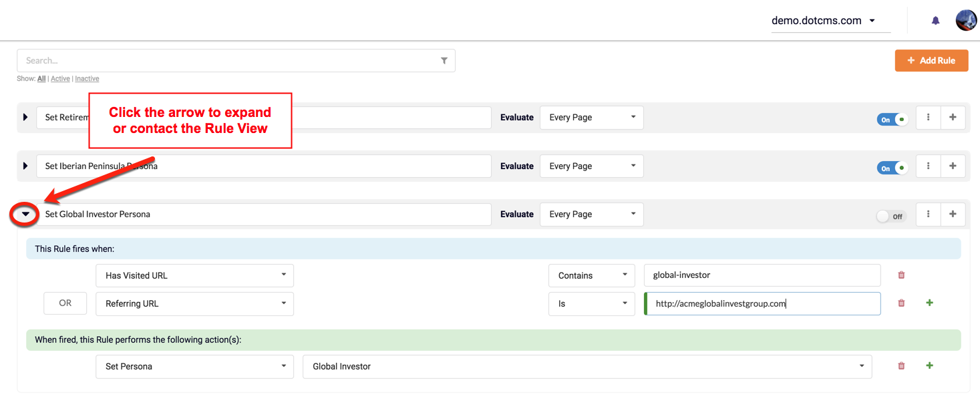Toggle off the Set Retirement rule switch
This screenshot has width=980, height=407.
point(892,120)
